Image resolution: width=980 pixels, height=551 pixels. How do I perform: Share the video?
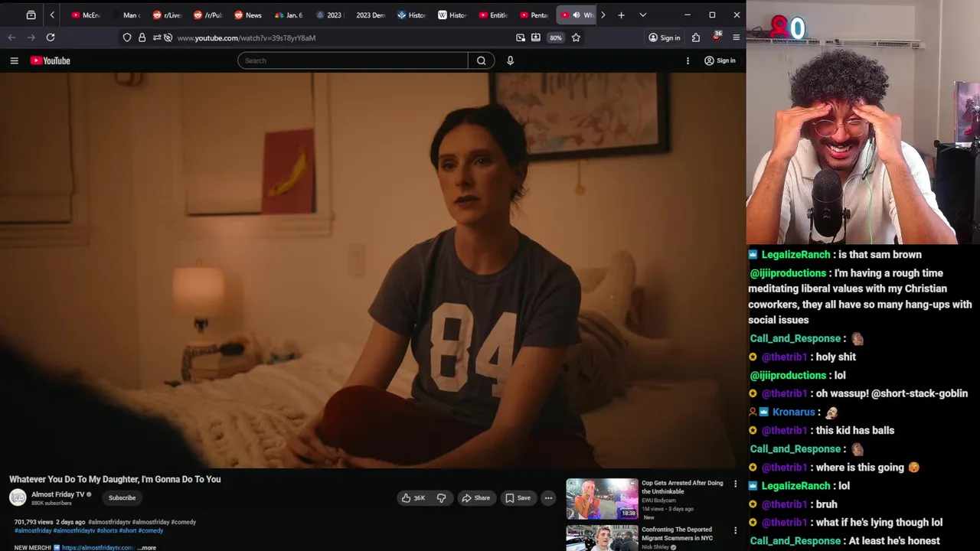(475, 498)
